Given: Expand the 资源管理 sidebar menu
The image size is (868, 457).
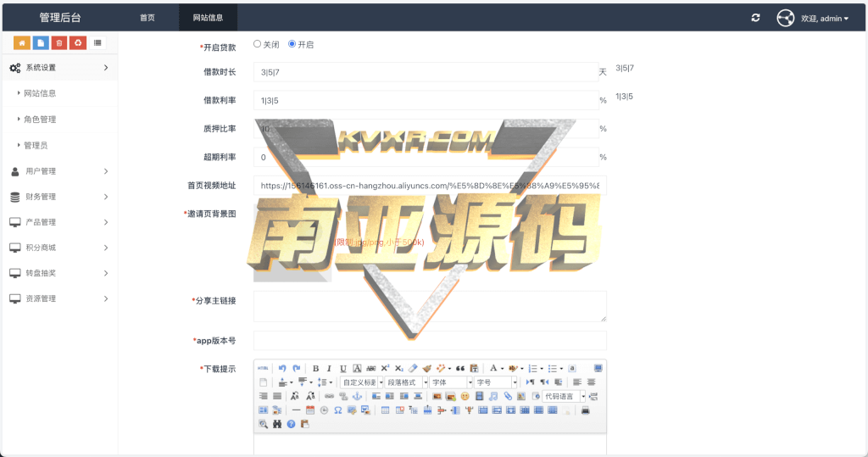Looking at the screenshot, I should [x=58, y=298].
